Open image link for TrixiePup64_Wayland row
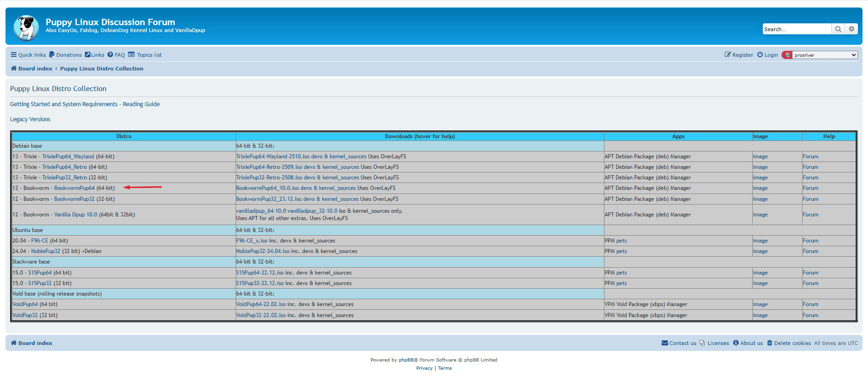The height and width of the screenshot is (377, 868). 760,156
